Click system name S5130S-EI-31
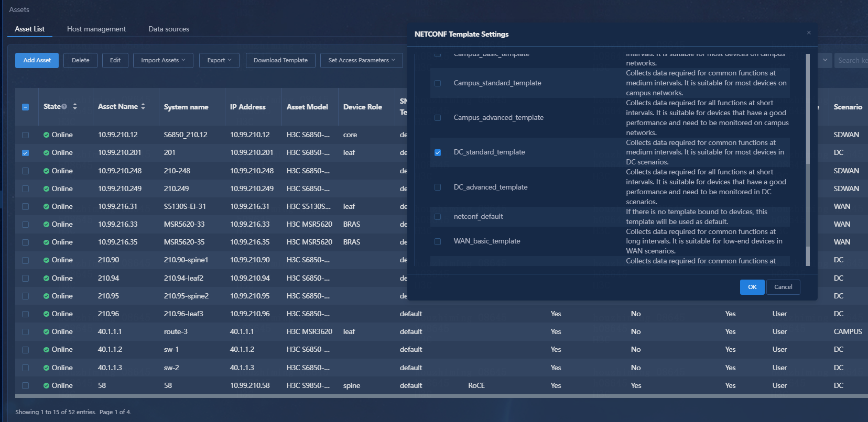Image resolution: width=868 pixels, height=422 pixels. coord(185,207)
